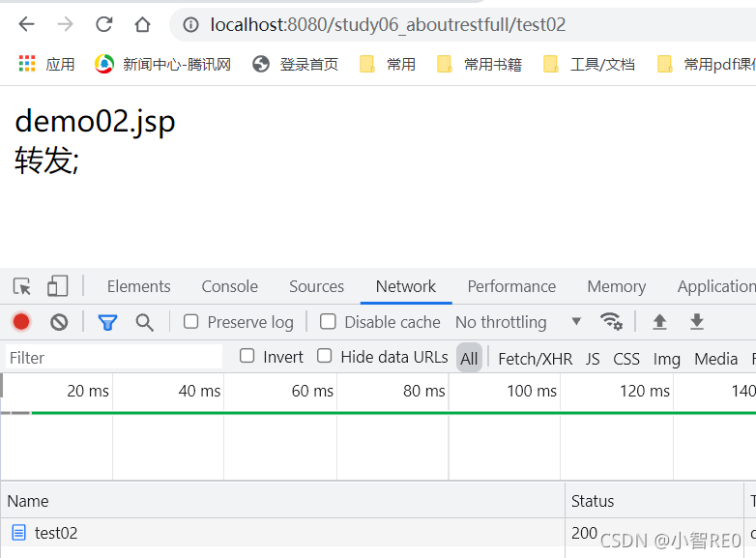Click the 100 ms timeline marker
The height and width of the screenshot is (558, 756).
532,391
